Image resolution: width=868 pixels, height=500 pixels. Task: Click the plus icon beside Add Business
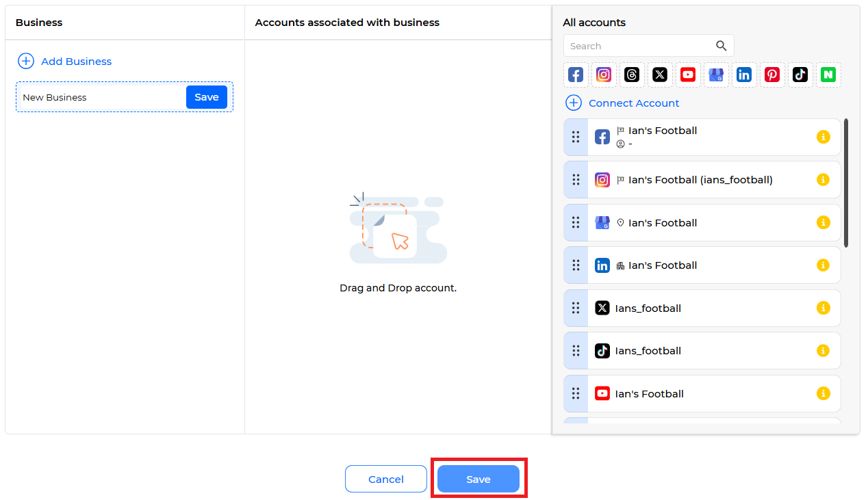[x=25, y=61]
